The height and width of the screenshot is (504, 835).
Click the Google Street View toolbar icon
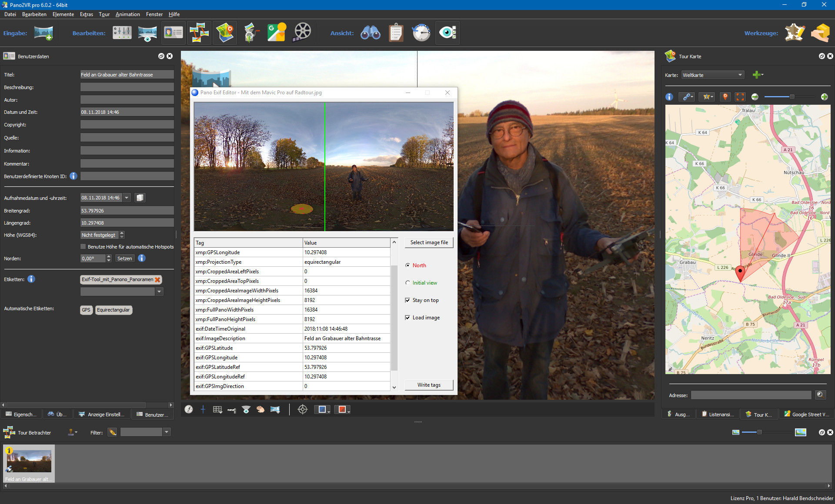pyautogui.click(x=277, y=33)
